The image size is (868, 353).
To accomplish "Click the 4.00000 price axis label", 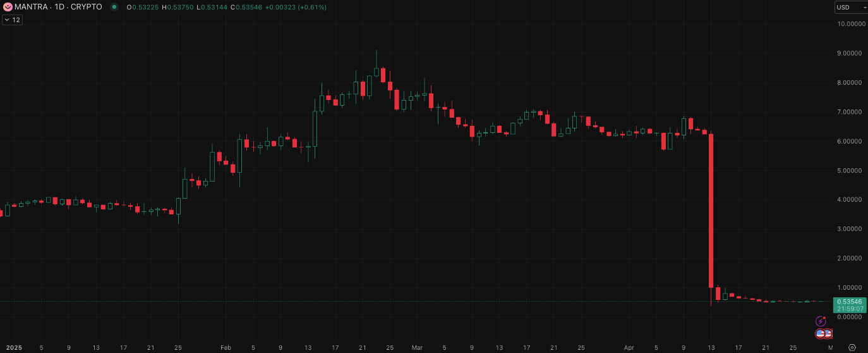I will [x=850, y=200].
